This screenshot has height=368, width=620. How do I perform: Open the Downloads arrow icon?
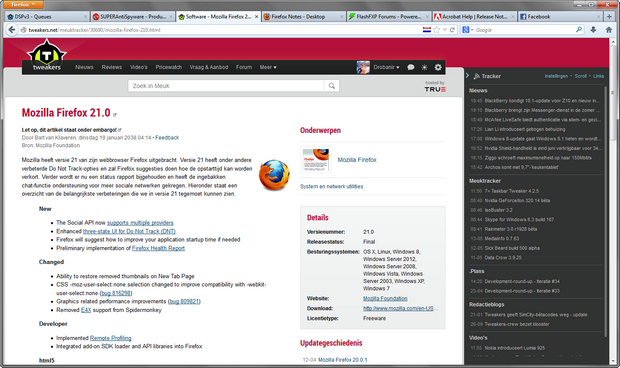click(x=593, y=30)
